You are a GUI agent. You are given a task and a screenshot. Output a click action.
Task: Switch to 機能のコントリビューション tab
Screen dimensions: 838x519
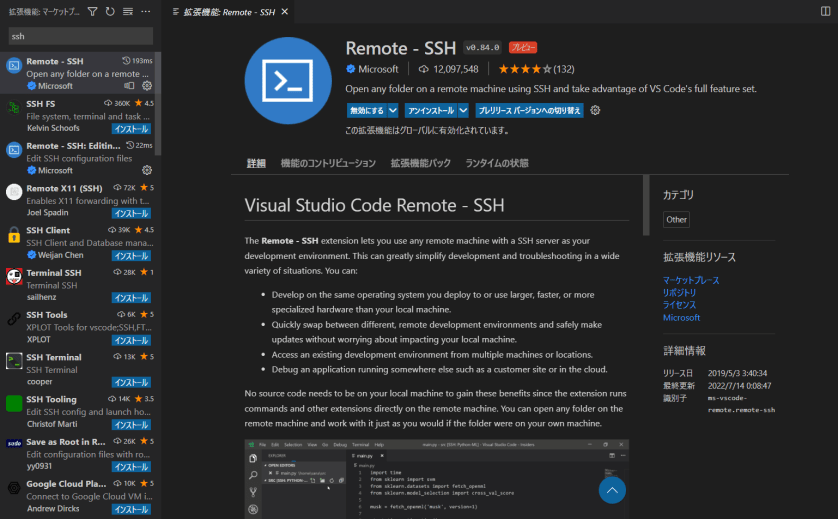coord(328,163)
